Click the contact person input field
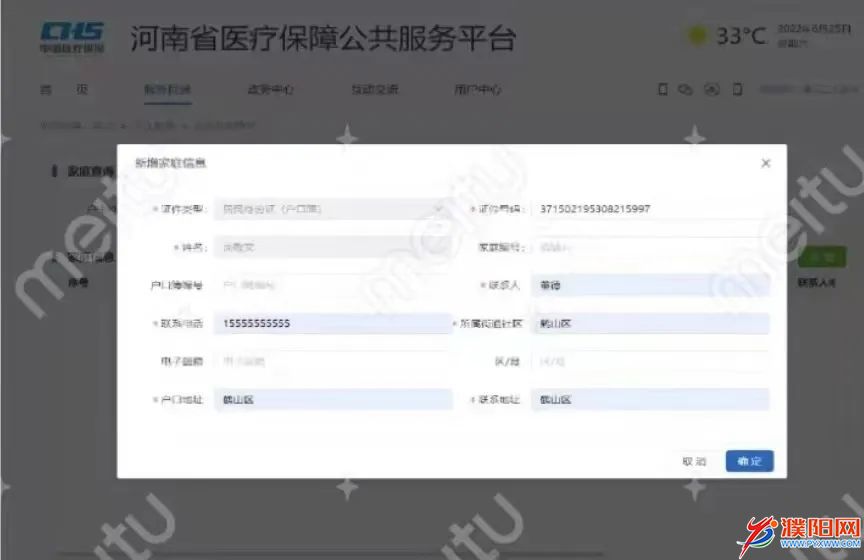Image resolution: width=864 pixels, height=560 pixels. (650, 286)
